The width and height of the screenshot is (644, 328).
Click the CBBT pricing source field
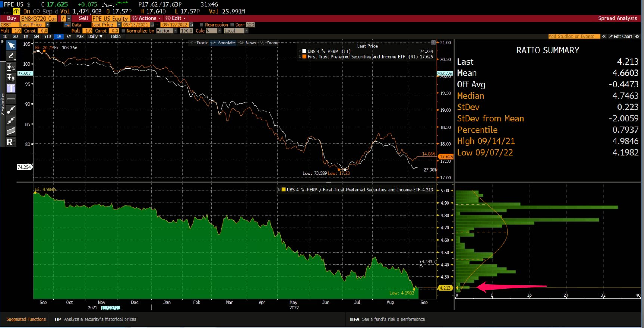point(9,25)
